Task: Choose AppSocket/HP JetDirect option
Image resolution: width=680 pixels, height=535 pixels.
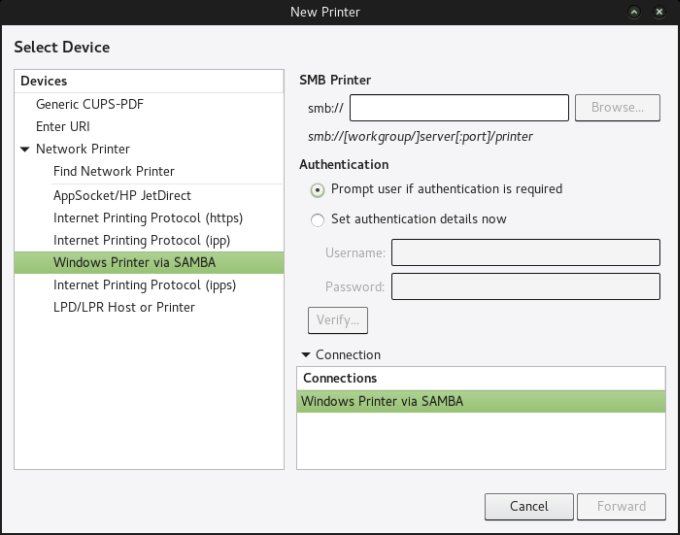Action: pos(122,196)
